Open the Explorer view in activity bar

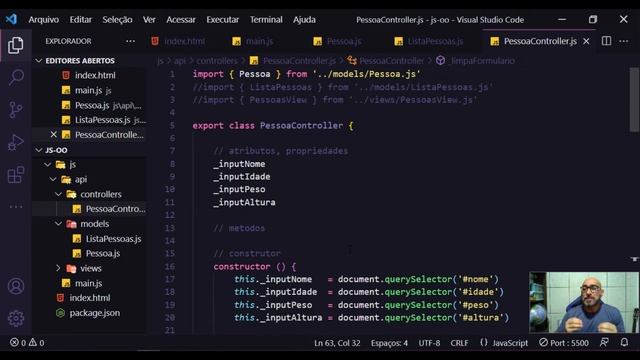point(16,45)
